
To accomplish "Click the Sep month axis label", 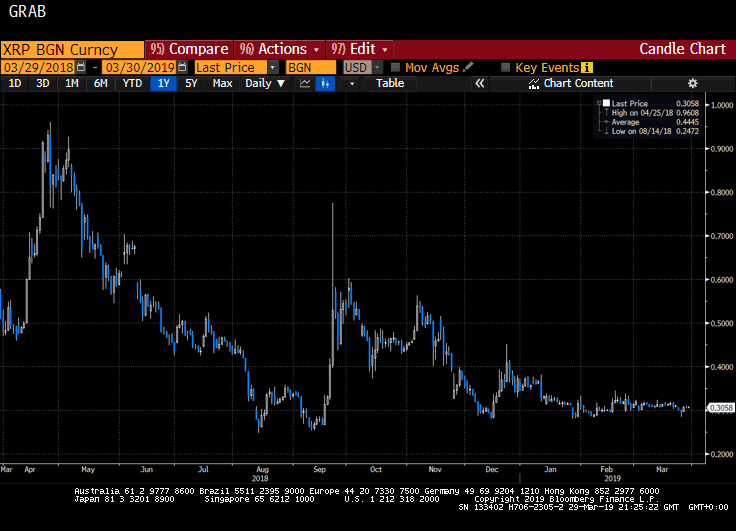I will point(319,469).
